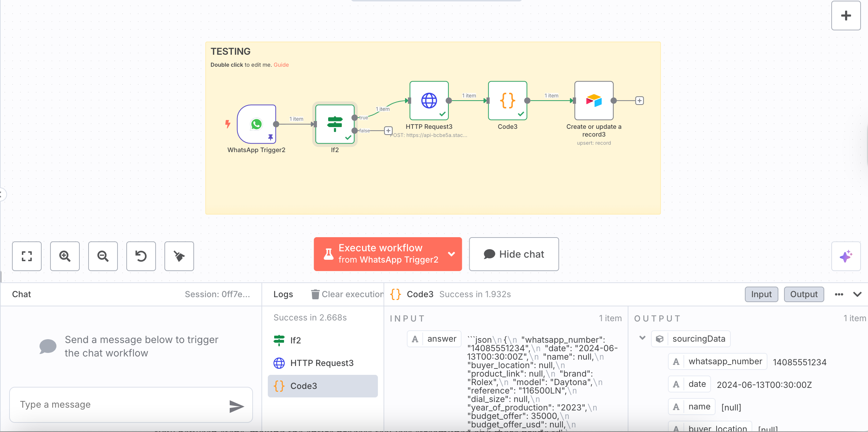Screen dimensions: 868x432
Task: Zoom in on the workflow canvas
Action: coord(65,256)
